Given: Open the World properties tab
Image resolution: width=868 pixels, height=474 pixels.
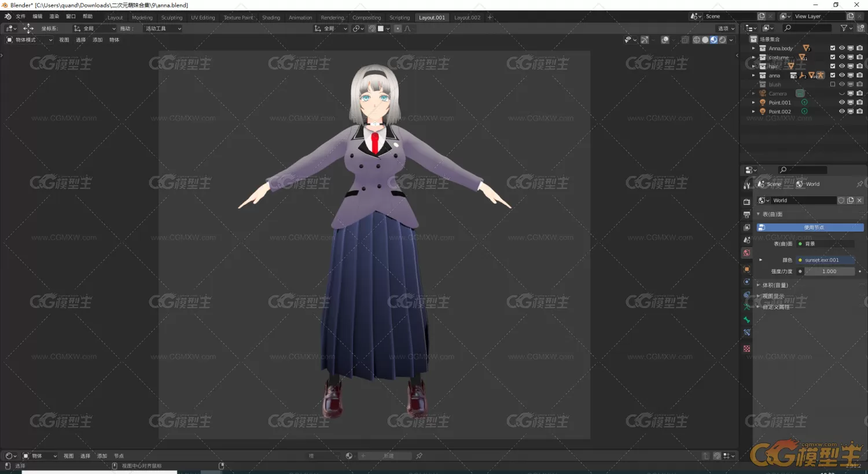Looking at the screenshot, I should (x=746, y=253).
